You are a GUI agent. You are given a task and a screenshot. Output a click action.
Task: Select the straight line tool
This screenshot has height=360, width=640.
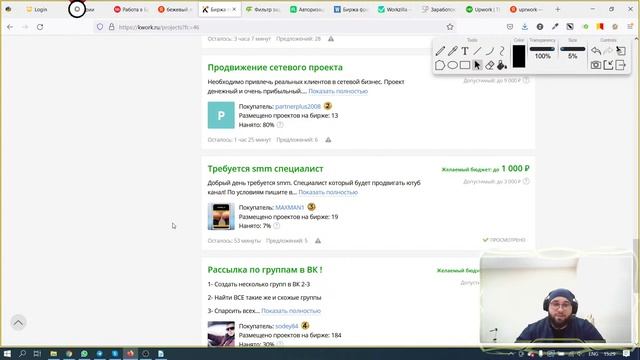click(477, 51)
